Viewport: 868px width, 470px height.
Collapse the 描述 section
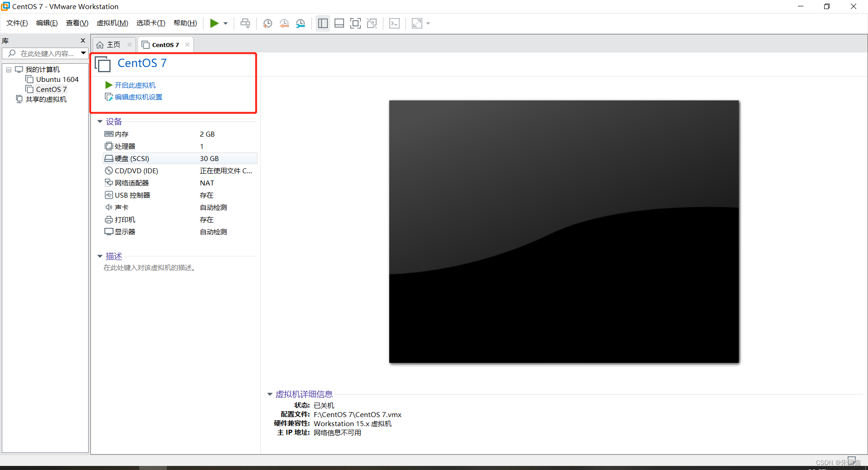click(100, 256)
